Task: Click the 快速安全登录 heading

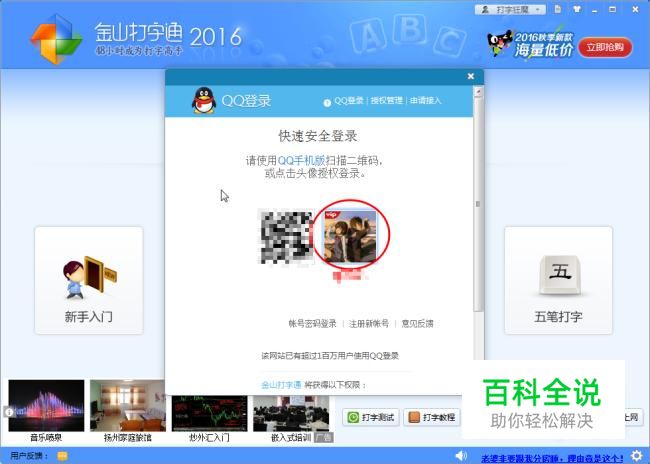Action: [318, 136]
